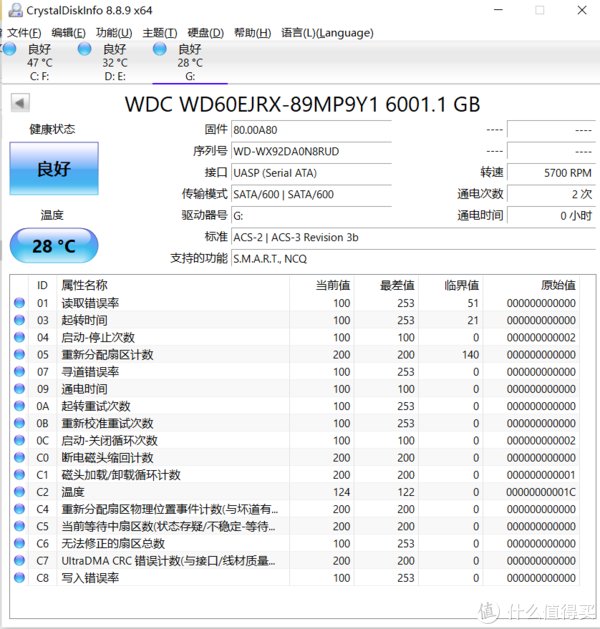Click status dot for 0B 重新校准重试次数
The image size is (600, 629).
point(19,423)
